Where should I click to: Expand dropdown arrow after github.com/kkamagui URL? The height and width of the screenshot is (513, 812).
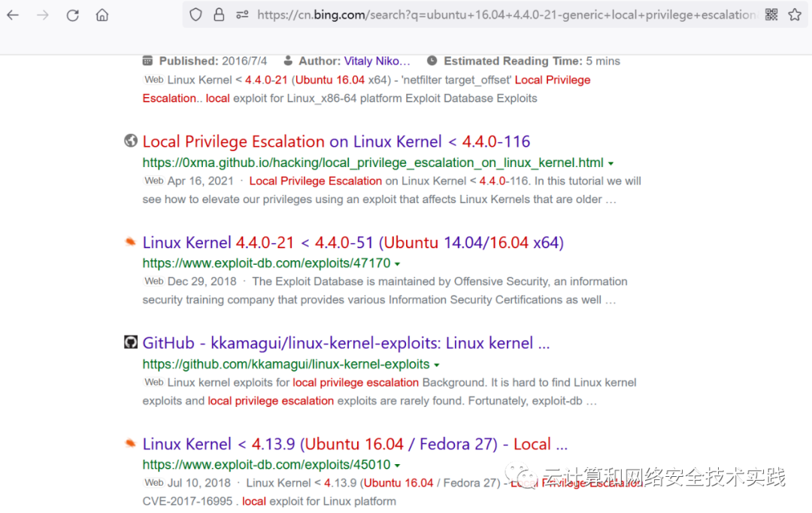(437, 366)
